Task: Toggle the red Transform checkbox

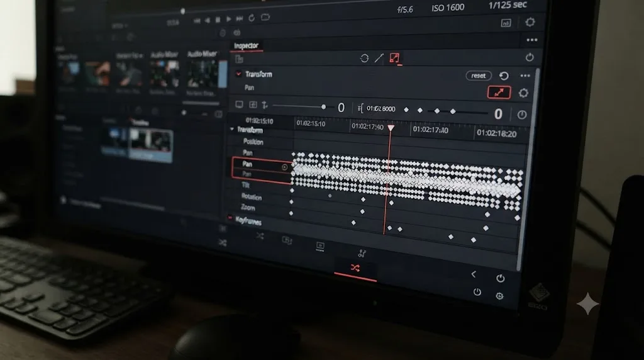Action: tap(238, 74)
